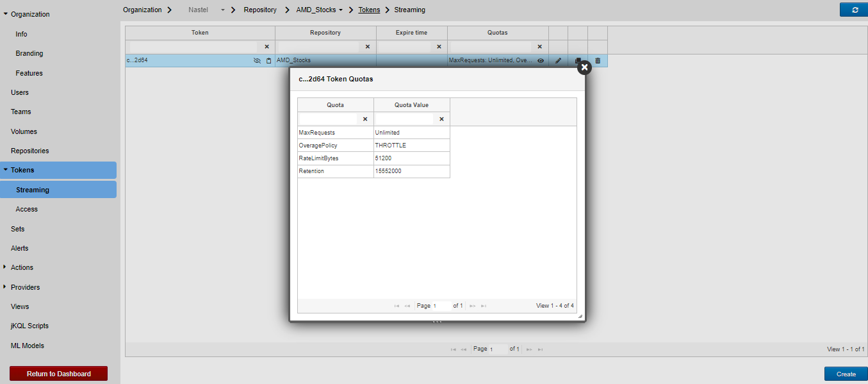Select the Retention value 15552000
This screenshot has height=384, width=868.
tap(412, 171)
